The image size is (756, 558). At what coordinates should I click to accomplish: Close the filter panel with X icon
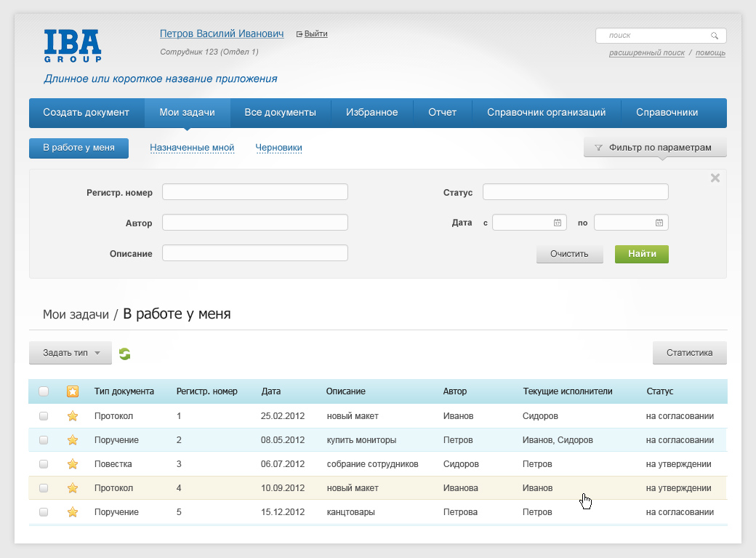[x=715, y=178]
